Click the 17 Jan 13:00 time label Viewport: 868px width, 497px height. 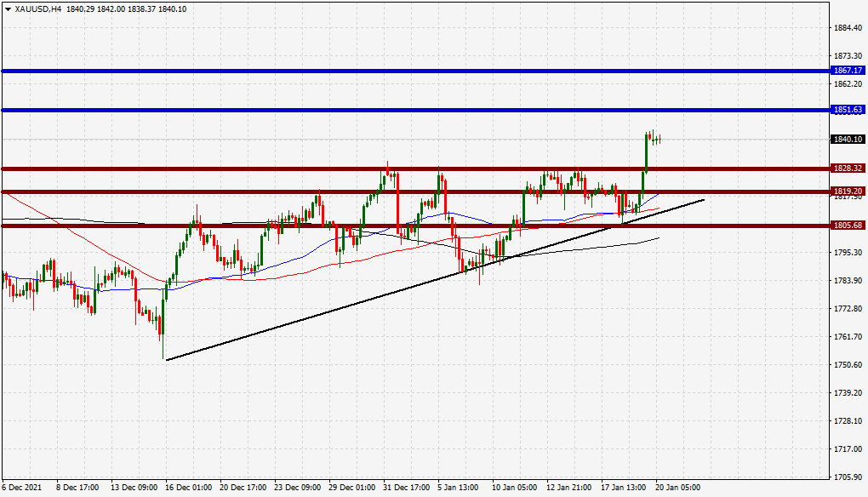[x=624, y=488]
